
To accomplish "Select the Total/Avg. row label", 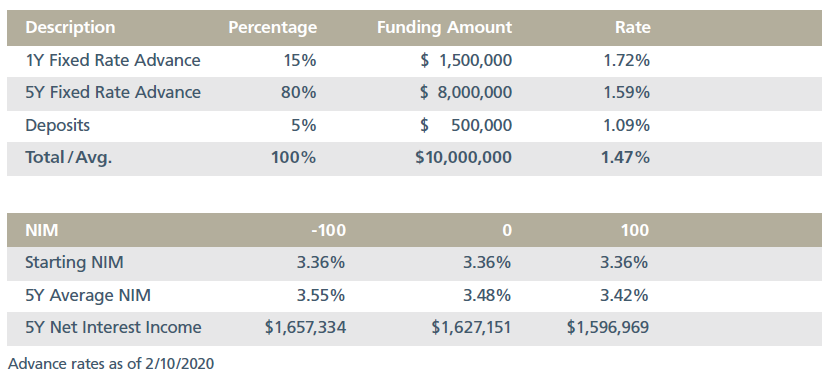I will pyautogui.click(x=69, y=157).
